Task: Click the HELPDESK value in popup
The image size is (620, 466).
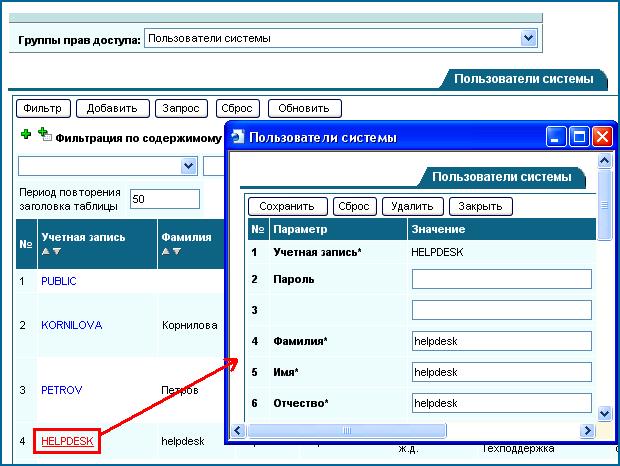Action: click(437, 252)
